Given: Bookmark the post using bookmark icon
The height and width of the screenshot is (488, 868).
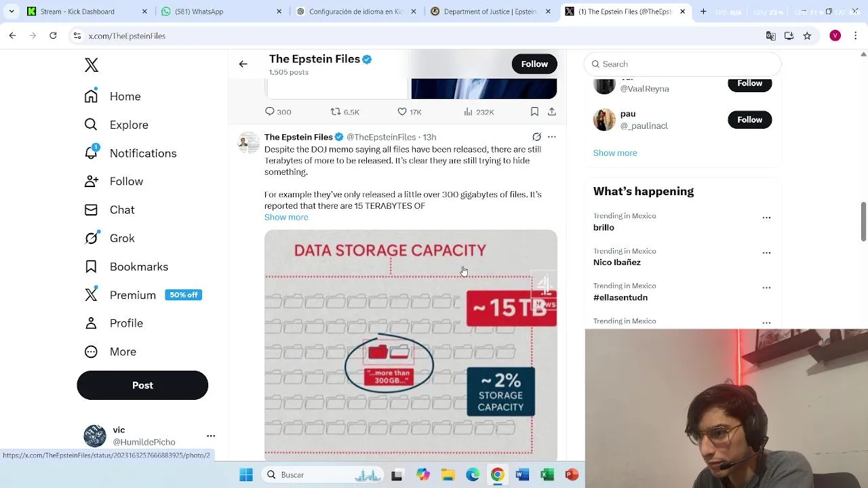Looking at the screenshot, I should pyautogui.click(x=534, y=111).
